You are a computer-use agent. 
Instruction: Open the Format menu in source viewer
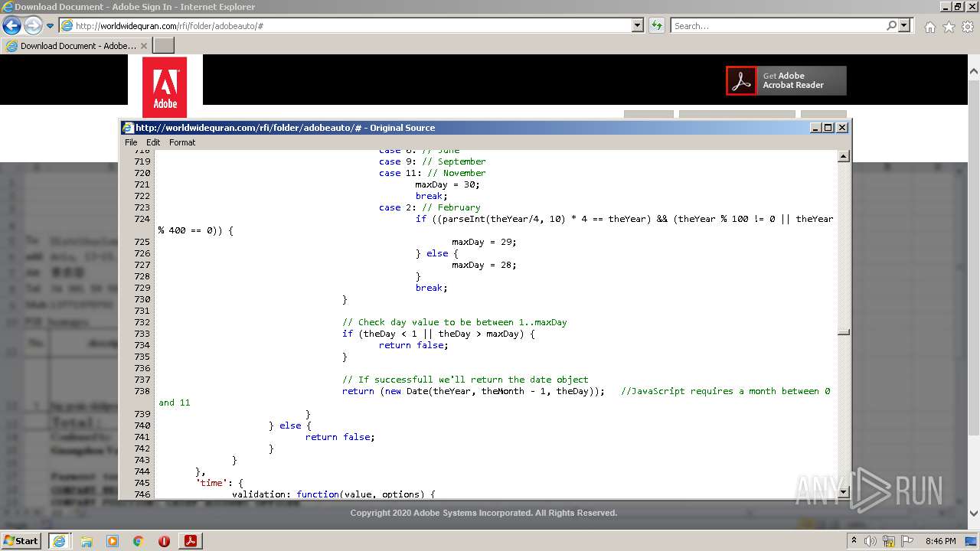[182, 142]
